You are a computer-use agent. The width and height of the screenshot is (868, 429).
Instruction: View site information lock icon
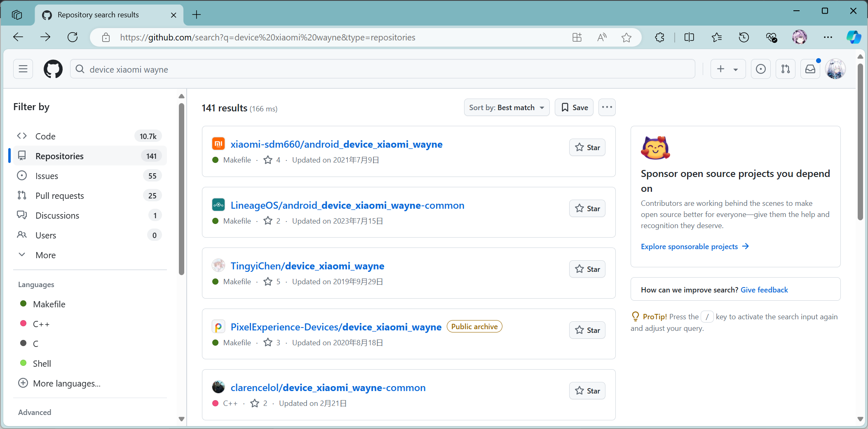tap(106, 38)
